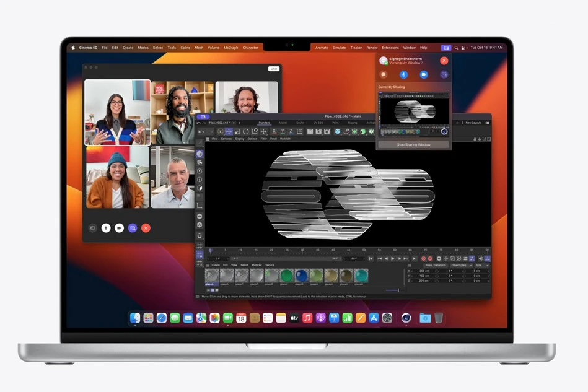Select the Rotate tool in Cinema 4D toolbar
Viewport: 588px width, 392px height.
pos(245,131)
